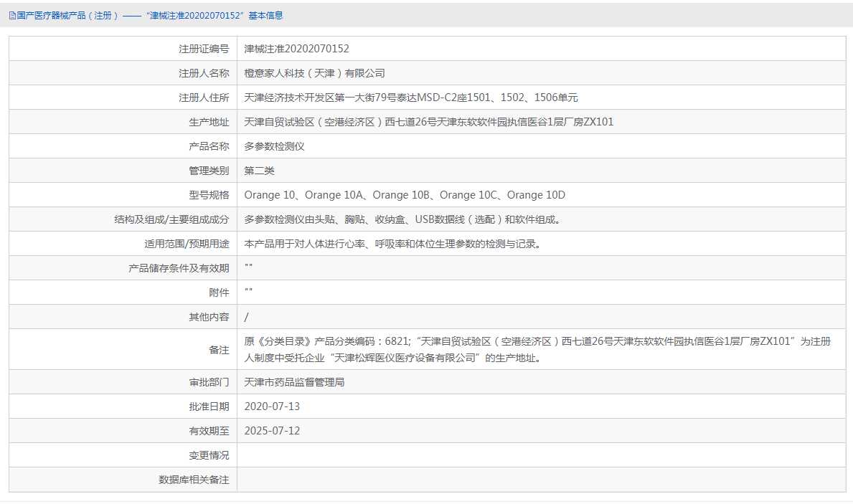Select the 注册证编号 label cell
This screenshot has width=853, height=504.
point(123,49)
